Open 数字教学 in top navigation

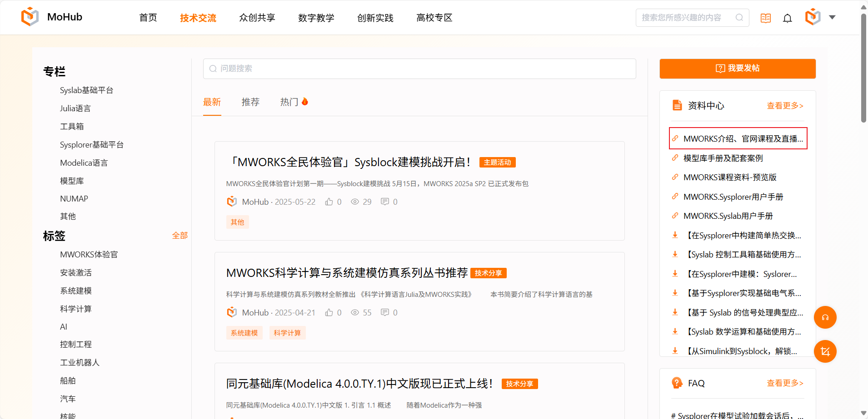click(316, 18)
